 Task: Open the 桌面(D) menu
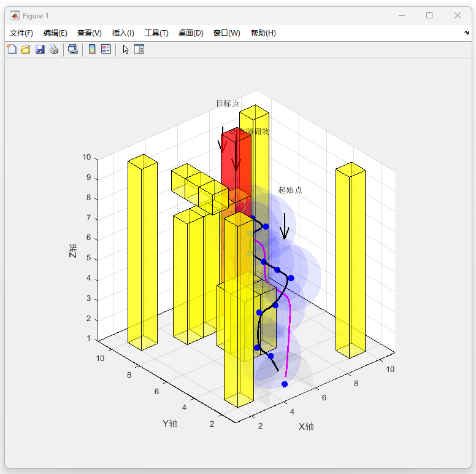tap(191, 33)
